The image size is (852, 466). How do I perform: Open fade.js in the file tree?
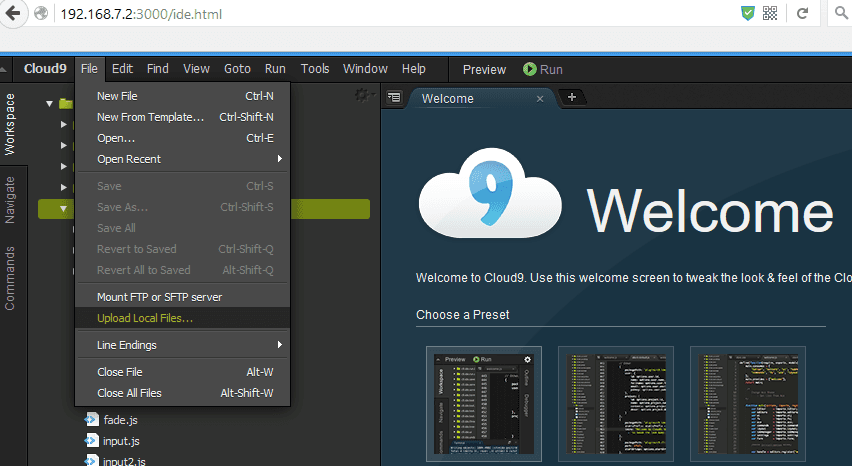120,420
